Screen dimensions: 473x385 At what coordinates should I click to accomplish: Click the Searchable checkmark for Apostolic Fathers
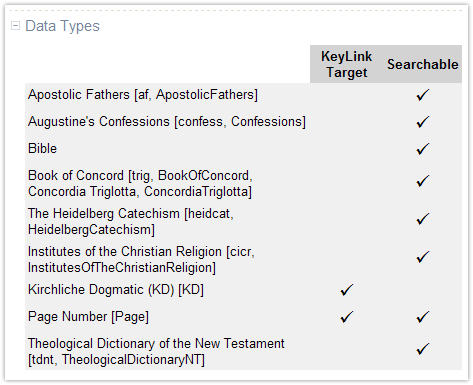(423, 95)
